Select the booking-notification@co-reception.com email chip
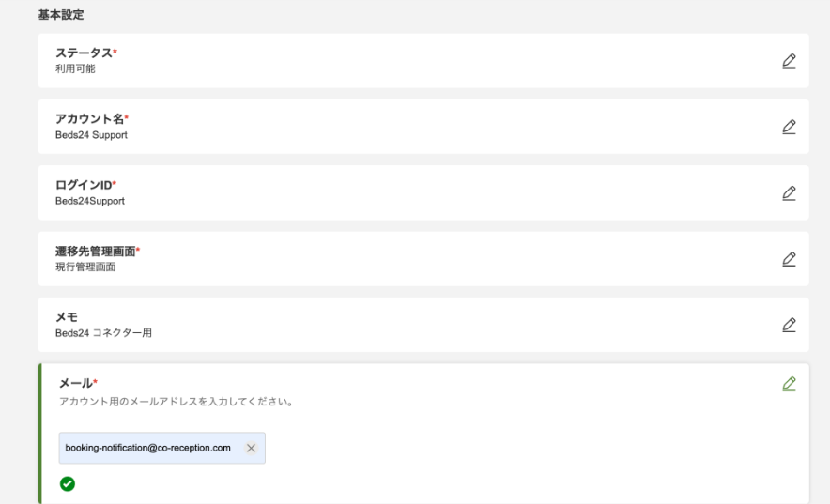This screenshot has width=830, height=504. (148, 449)
